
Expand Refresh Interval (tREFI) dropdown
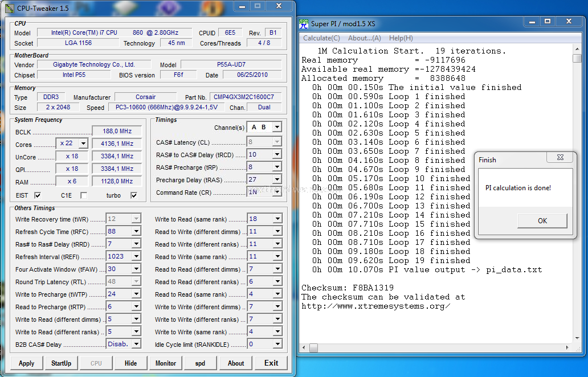(136, 256)
